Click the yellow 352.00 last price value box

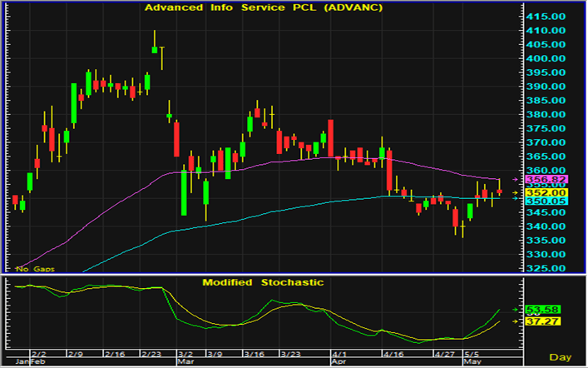(546, 192)
